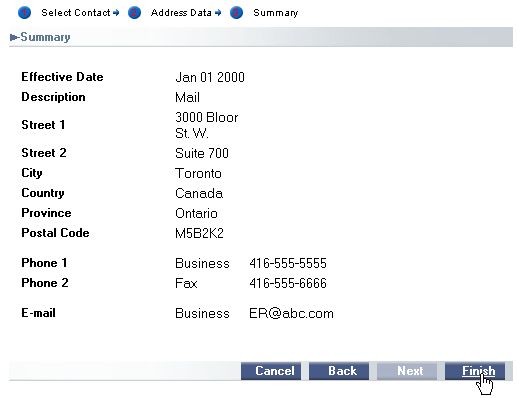Click the step 1 circle icon
517x398 pixels.
[x=24, y=13]
